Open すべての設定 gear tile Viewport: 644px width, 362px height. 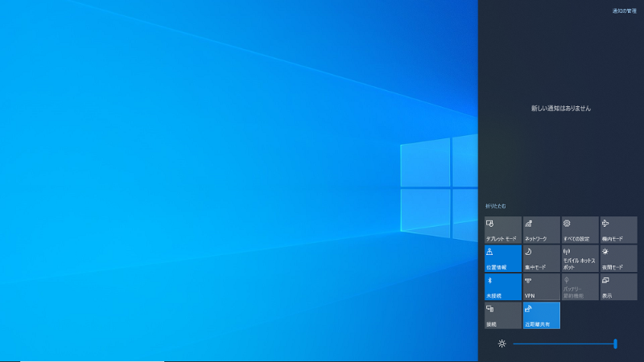[580, 229]
